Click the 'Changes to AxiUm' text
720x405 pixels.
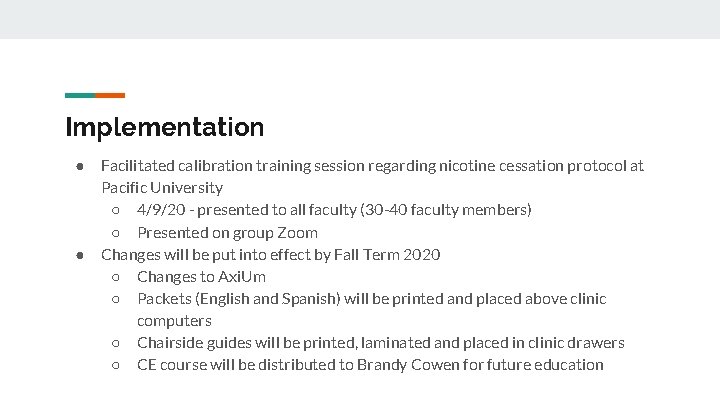pyautogui.click(x=201, y=277)
